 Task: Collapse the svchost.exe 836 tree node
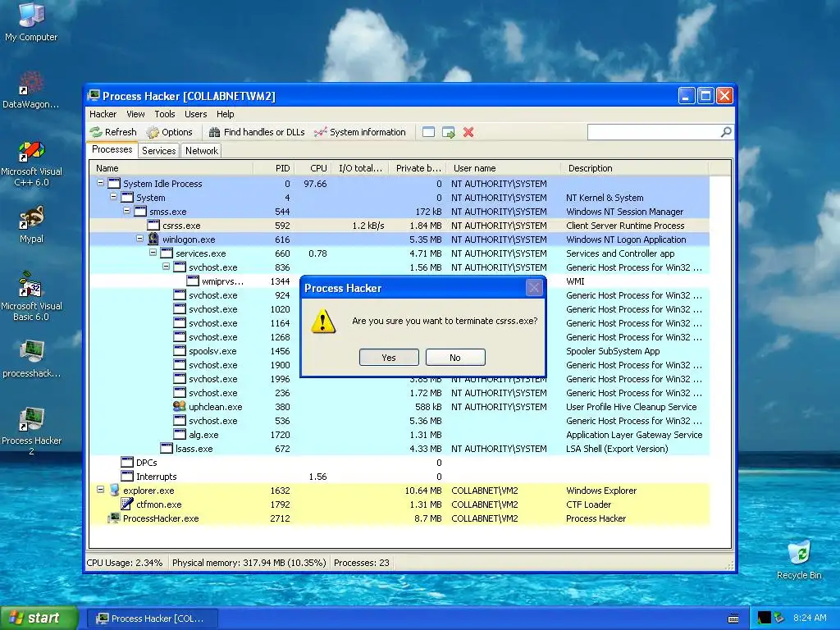[166, 267]
